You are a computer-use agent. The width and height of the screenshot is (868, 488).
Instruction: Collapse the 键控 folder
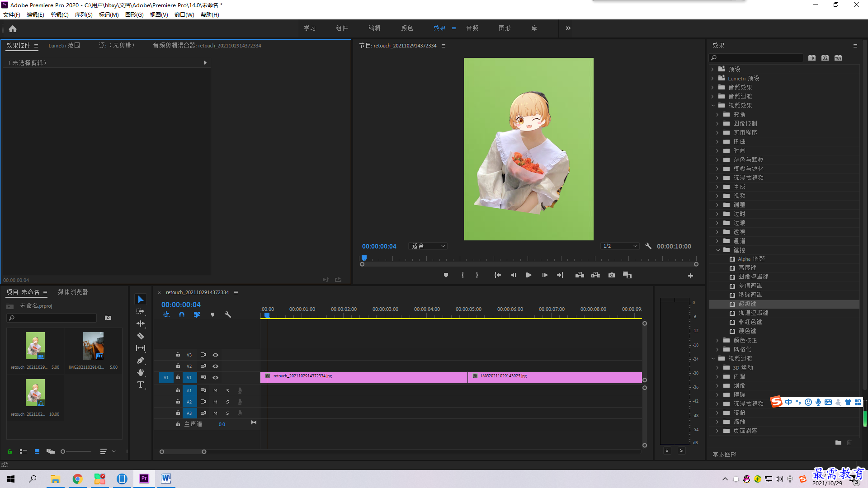pyautogui.click(x=718, y=250)
